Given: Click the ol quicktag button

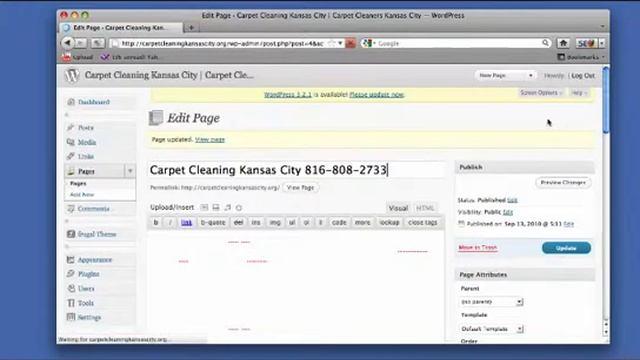Looking at the screenshot, I should click(x=307, y=222).
